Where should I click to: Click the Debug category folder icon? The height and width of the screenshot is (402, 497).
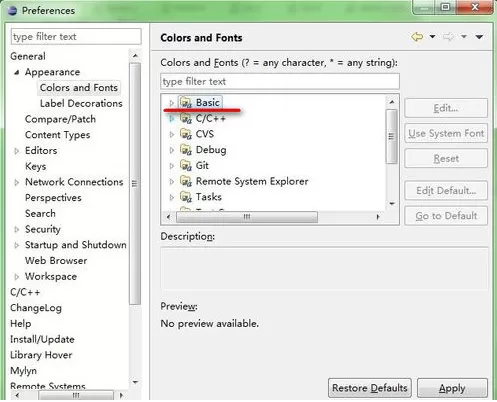186,150
